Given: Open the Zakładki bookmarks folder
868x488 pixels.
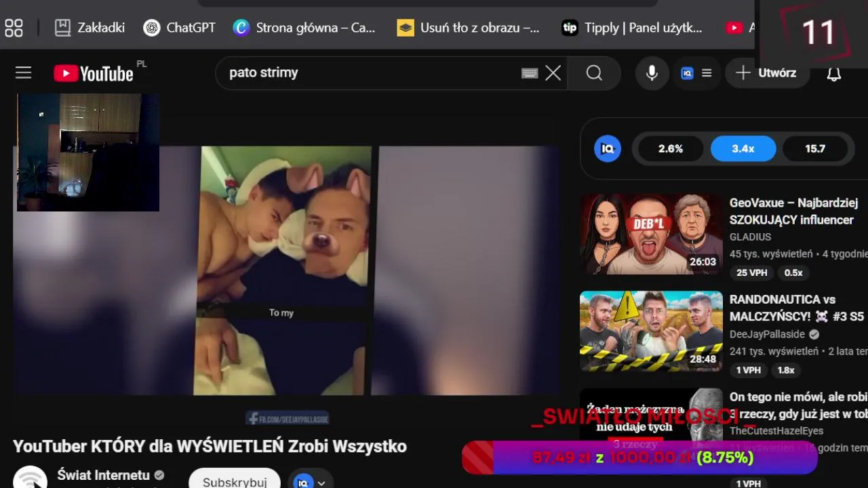Looking at the screenshot, I should pyautogui.click(x=90, y=28).
